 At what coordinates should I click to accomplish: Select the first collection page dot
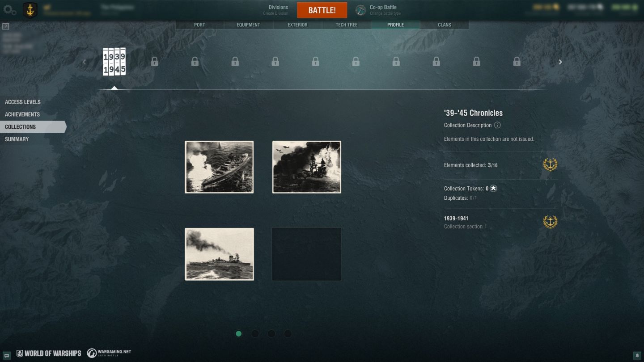coord(239,333)
